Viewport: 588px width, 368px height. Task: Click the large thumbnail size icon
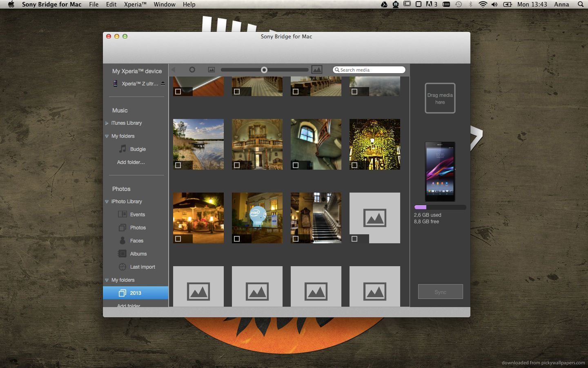click(317, 70)
